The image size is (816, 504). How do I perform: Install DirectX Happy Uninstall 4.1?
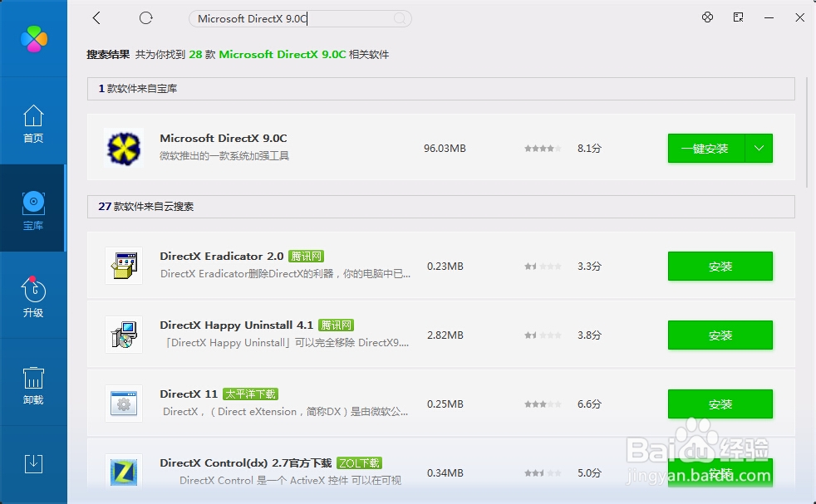720,335
